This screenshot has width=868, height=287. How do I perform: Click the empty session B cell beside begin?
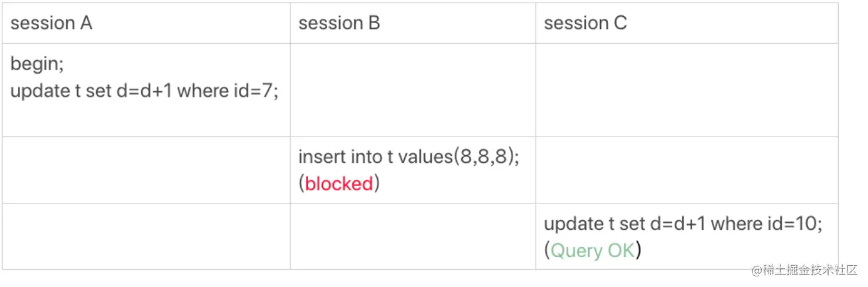(x=413, y=90)
